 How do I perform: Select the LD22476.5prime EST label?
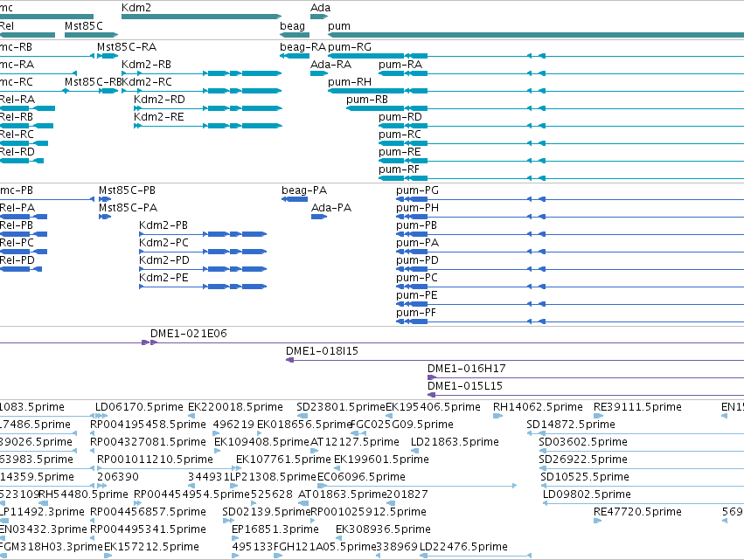pos(464,547)
